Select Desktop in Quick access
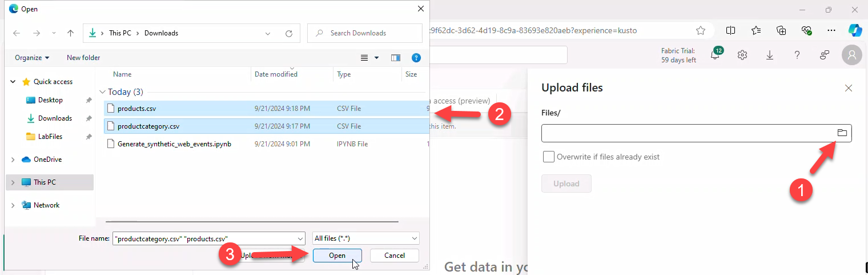The image size is (868, 275). [50, 100]
